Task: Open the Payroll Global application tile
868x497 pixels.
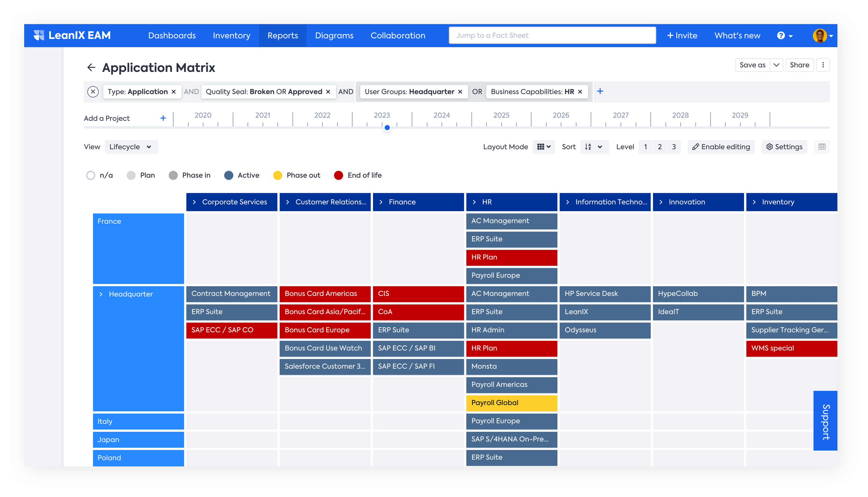Action: pyautogui.click(x=512, y=403)
